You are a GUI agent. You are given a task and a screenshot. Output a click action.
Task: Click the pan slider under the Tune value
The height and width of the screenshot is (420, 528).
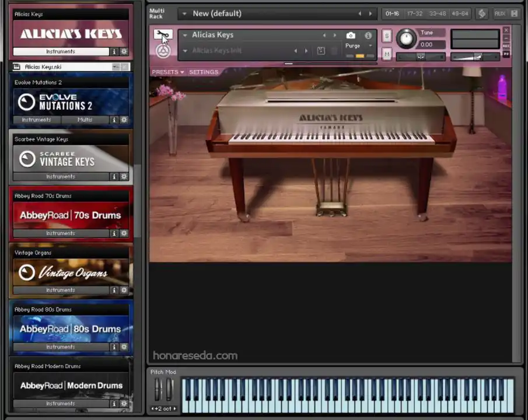coord(421,57)
